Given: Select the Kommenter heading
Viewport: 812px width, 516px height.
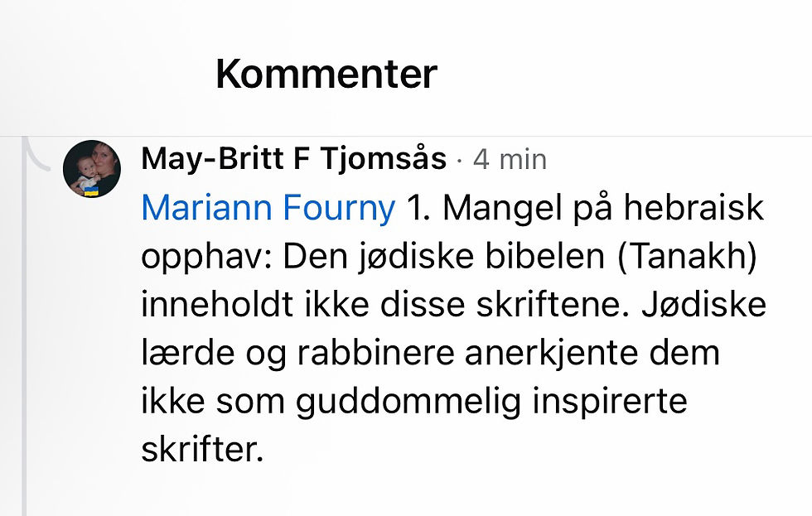Looking at the screenshot, I should pyautogui.click(x=326, y=74).
